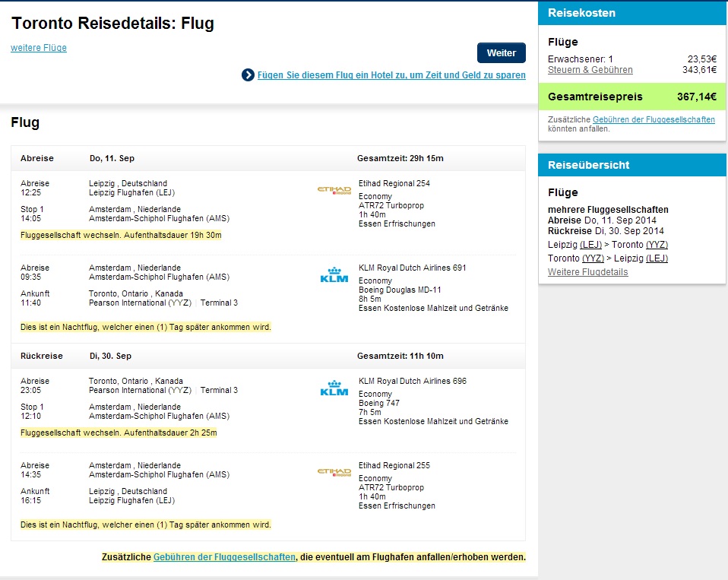Click the KLM logo for flight 691

point(334,275)
